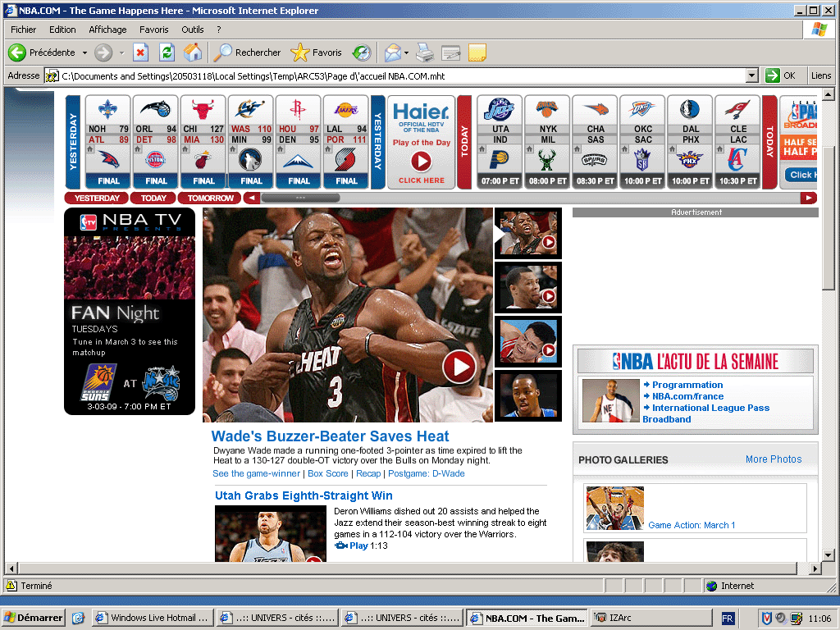Select the fourth thumbnail in blue jersey
Image resolution: width=840 pixels, height=630 pixels.
[528, 395]
